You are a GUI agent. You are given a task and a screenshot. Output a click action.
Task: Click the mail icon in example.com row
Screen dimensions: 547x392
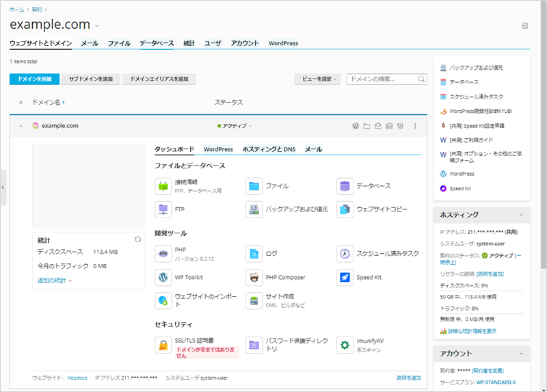pos(378,126)
